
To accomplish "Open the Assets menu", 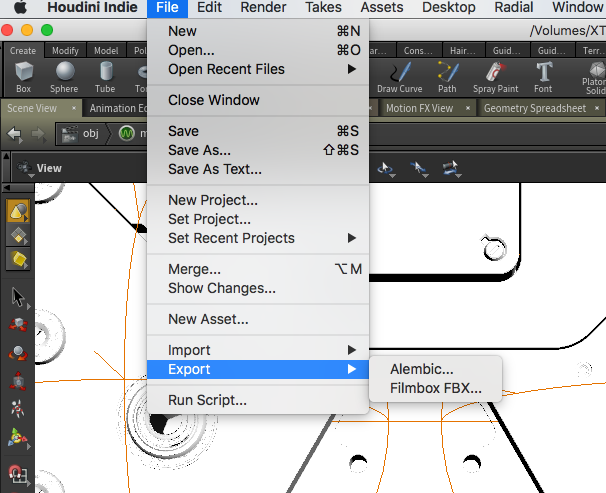I will click(x=382, y=7).
